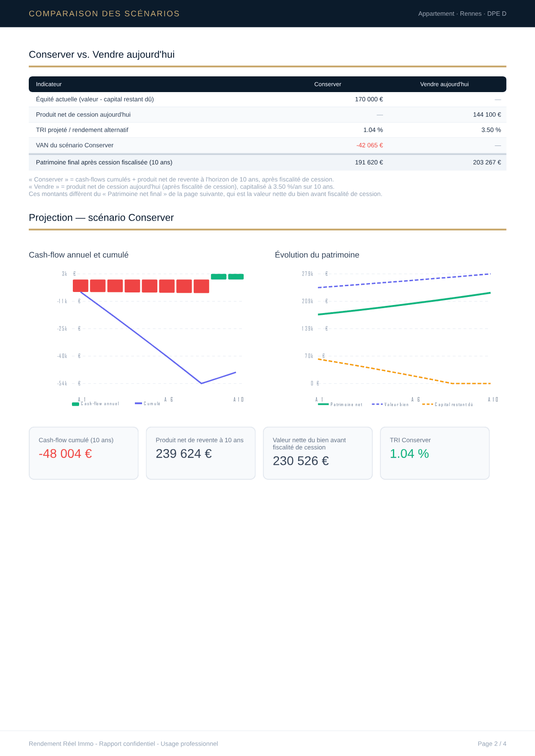Click the 'TRI Conserver' card label
Screen dimensions: 535x756
click(410, 440)
